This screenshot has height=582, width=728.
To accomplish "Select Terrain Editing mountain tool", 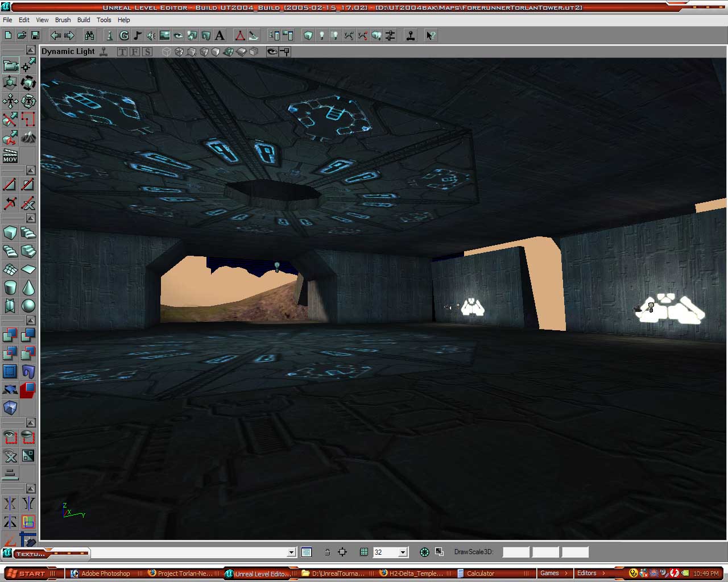I will pos(28,138).
